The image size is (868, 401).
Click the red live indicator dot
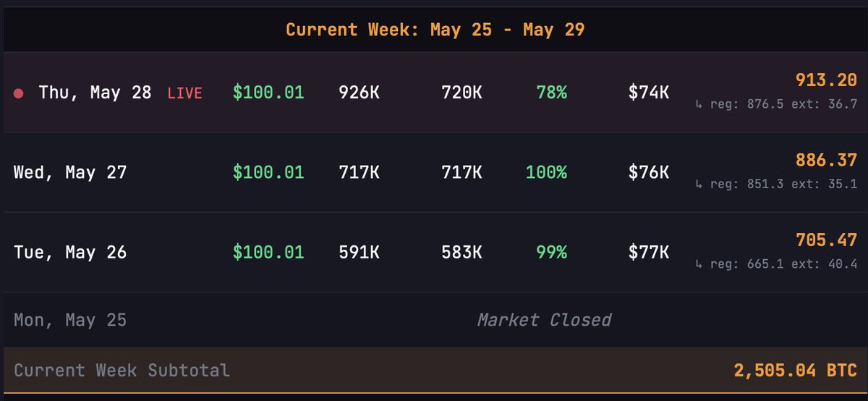(x=19, y=93)
